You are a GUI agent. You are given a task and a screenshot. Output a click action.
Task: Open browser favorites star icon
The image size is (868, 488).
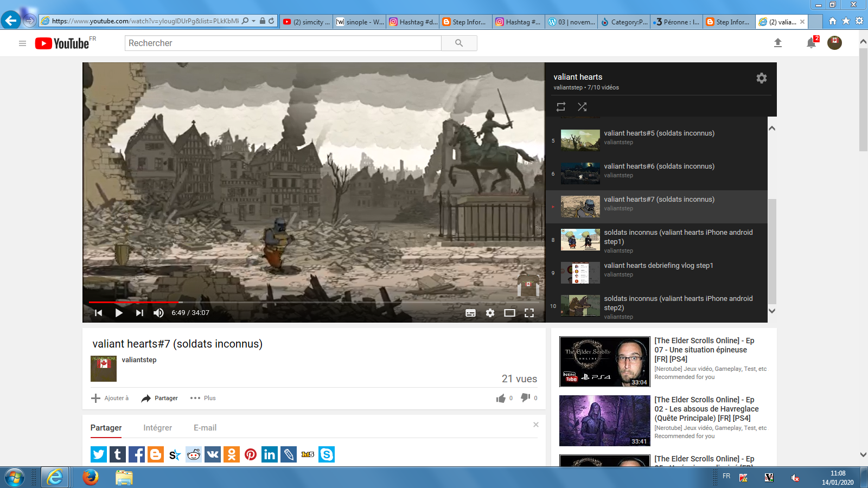tap(846, 21)
